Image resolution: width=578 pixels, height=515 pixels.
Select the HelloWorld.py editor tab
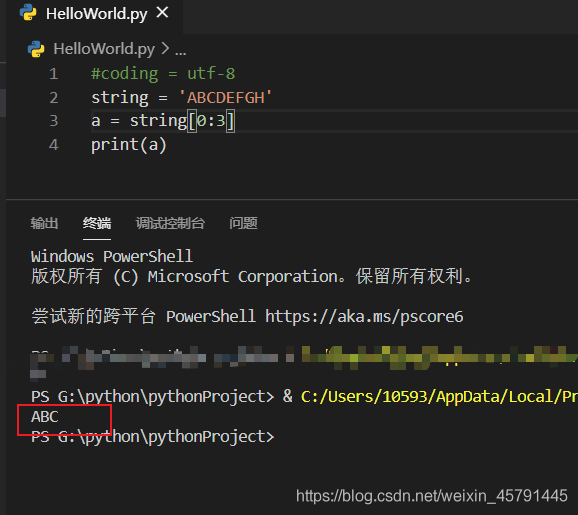click(94, 16)
